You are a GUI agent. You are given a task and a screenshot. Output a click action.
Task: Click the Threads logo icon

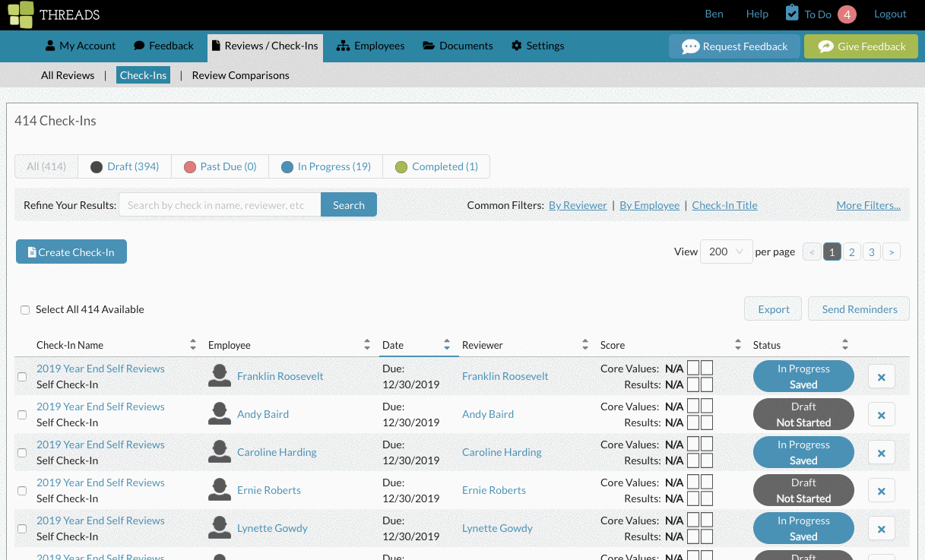(21, 14)
